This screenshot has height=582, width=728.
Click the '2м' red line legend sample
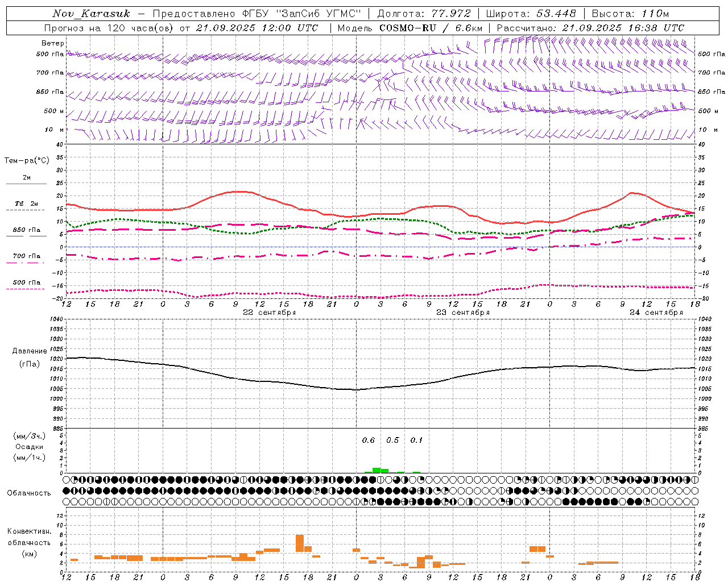click(x=26, y=184)
